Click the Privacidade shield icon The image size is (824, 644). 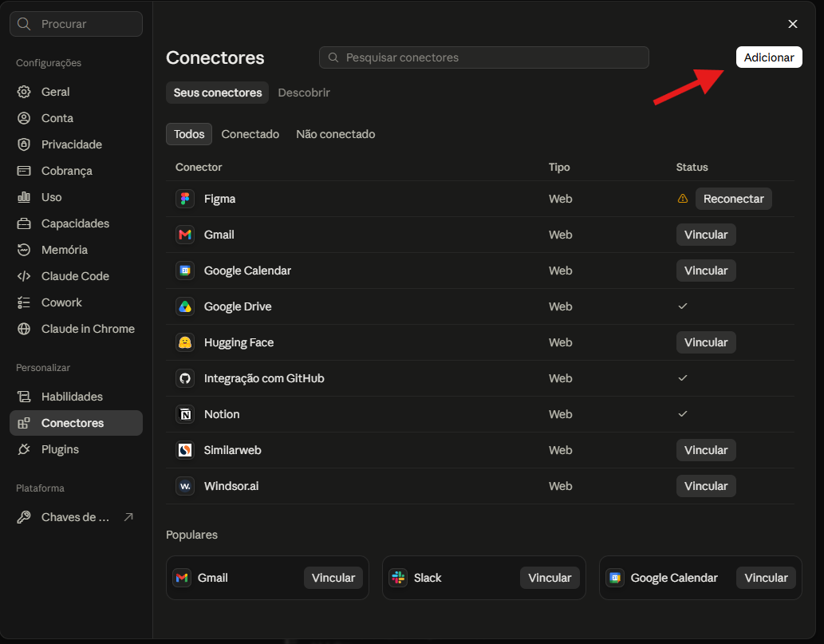(24, 144)
